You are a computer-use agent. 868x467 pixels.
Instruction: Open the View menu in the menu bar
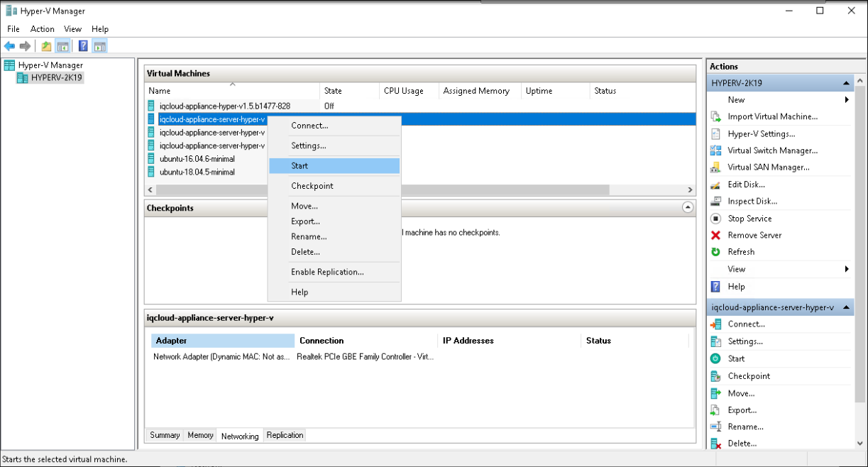coord(73,29)
